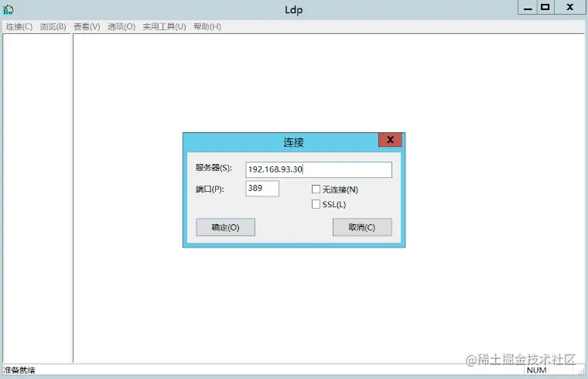This screenshot has width=588, height=379.
Task: Focus the 服务器(S) server address field
Action: coord(319,169)
